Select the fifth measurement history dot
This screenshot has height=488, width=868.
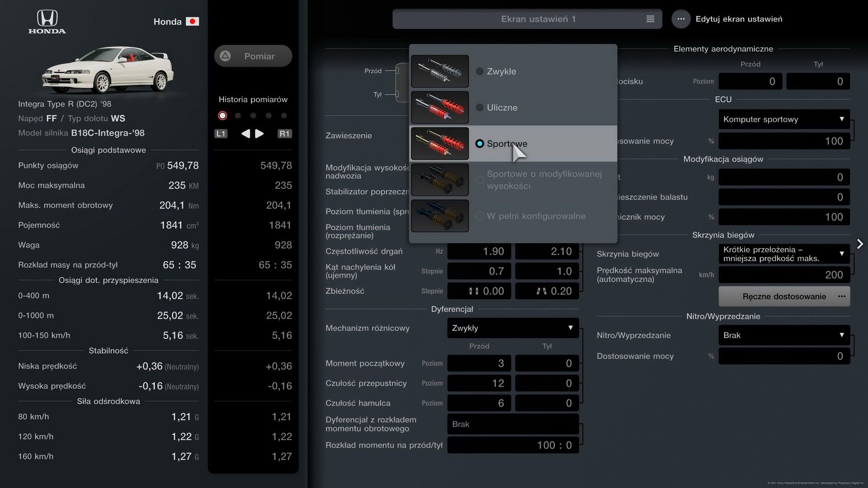tap(284, 116)
